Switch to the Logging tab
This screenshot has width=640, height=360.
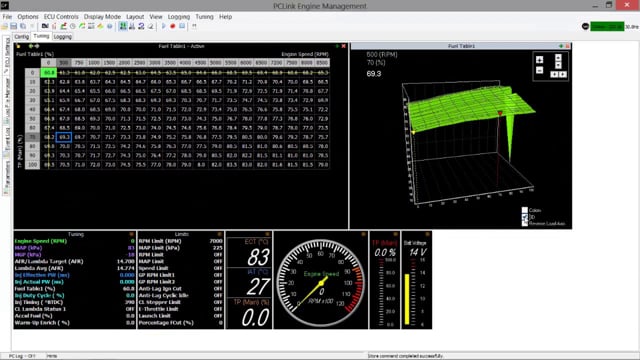[x=62, y=37]
